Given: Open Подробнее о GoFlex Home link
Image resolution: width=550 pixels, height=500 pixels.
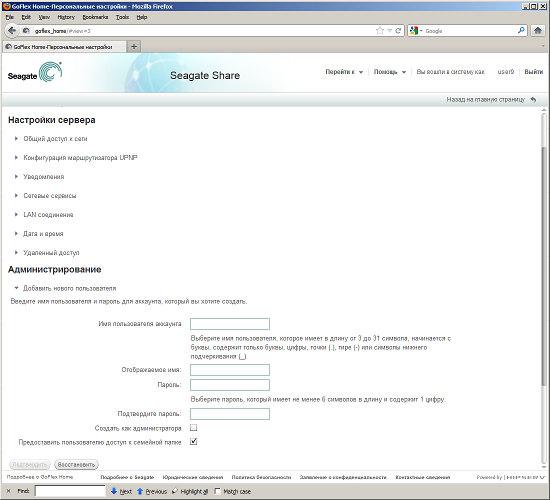Looking at the screenshot, I should click(40, 477).
